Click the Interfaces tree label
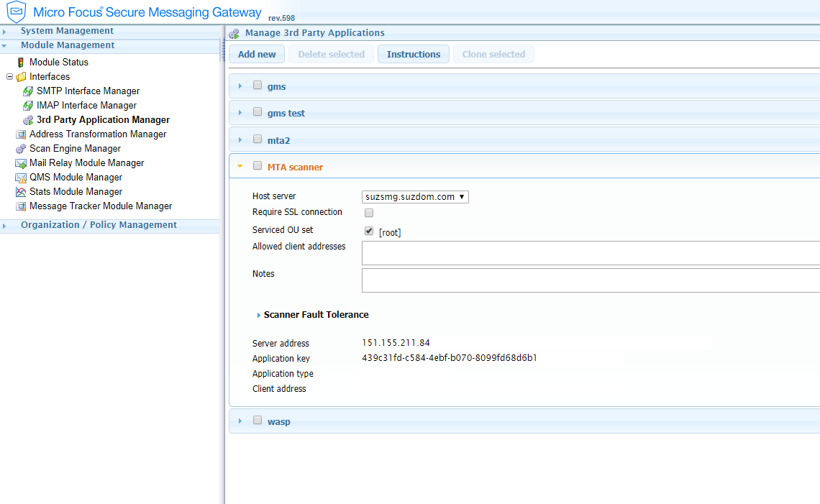The image size is (820, 504). 50,77
